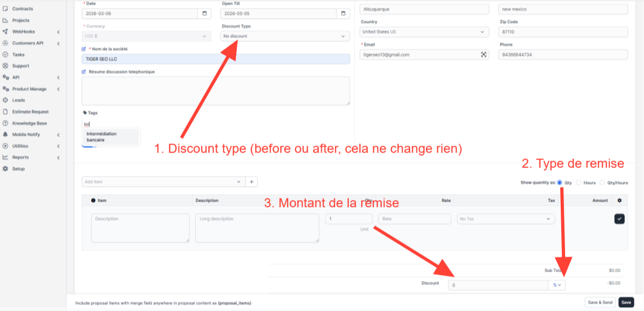Click the Save button
The width and height of the screenshot is (644, 311).
tap(626, 302)
